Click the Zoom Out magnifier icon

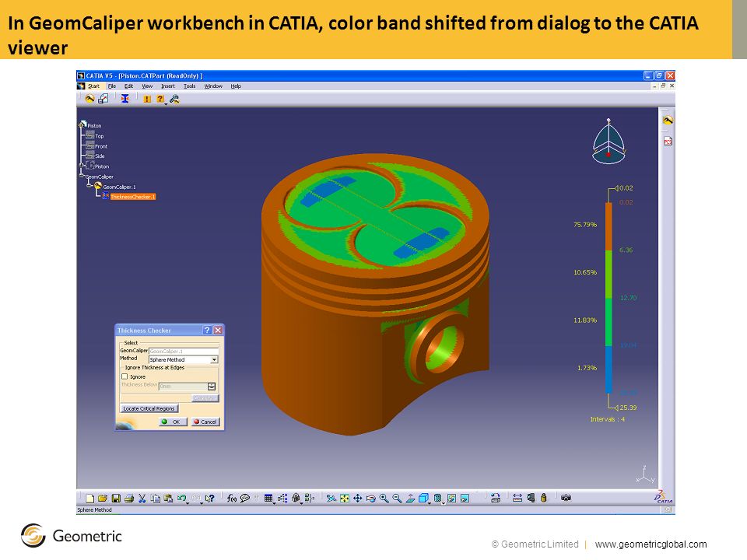click(x=397, y=498)
